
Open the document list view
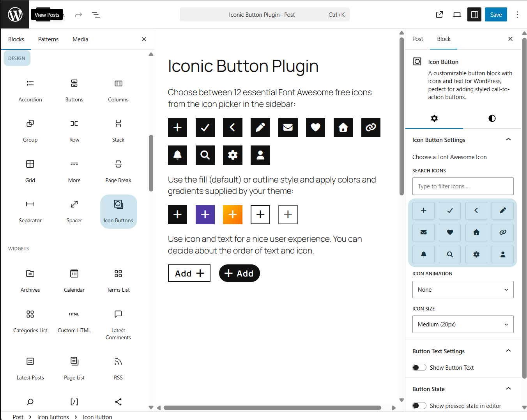96,14
